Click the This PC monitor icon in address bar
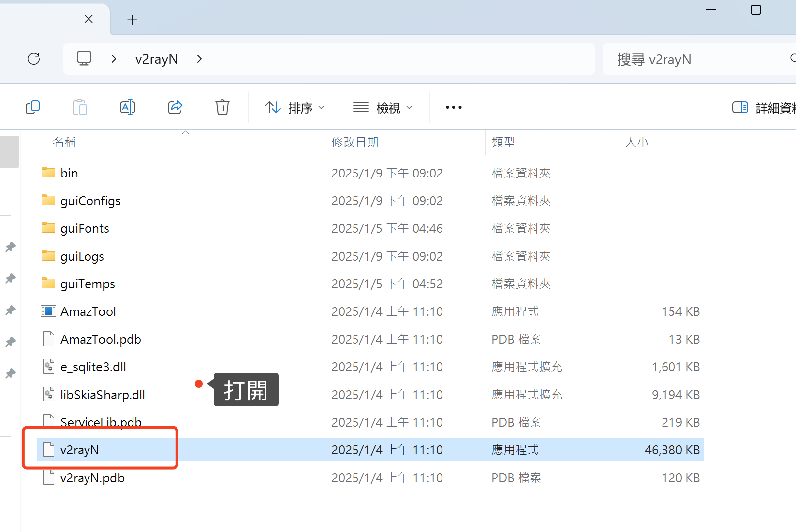The image size is (796, 532). [x=84, y=58]
